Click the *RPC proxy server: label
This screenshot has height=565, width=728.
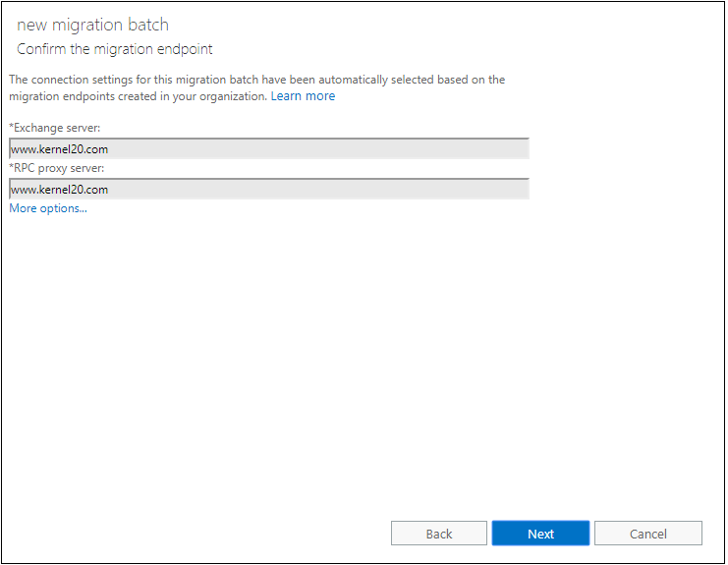[x=57, y=168]
